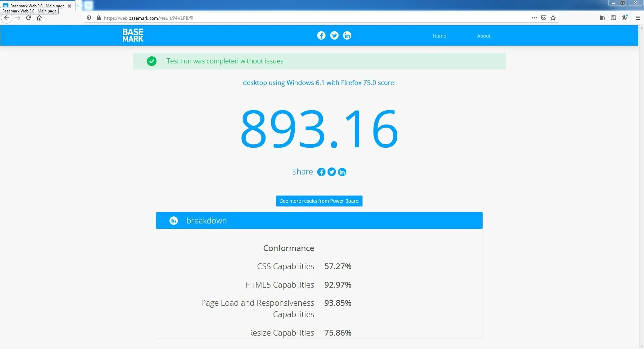Click the breakdown section header

click(x=319, y=220)
